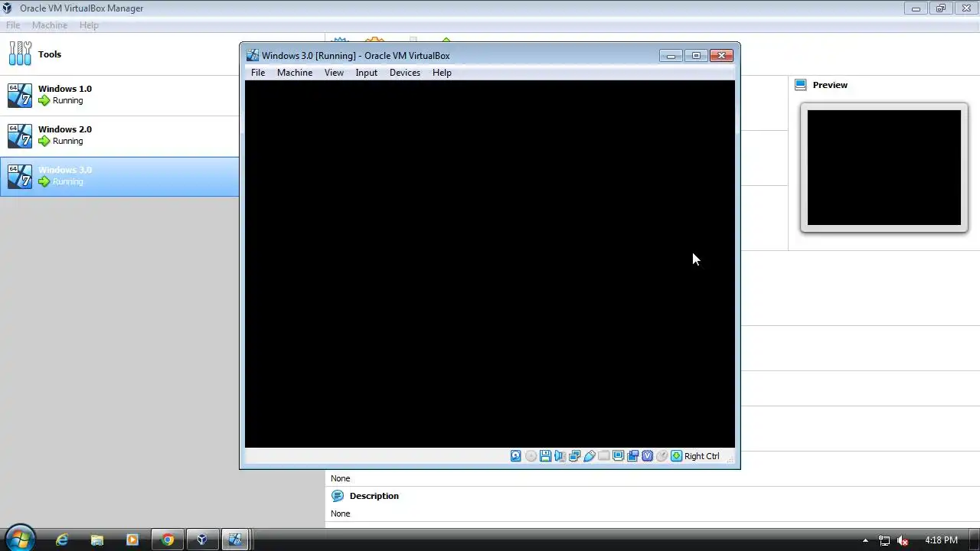The width and height of the screenshot is (980, 551).
Task: Click the Right Ctrl host key label
Action: coord(702,456)
